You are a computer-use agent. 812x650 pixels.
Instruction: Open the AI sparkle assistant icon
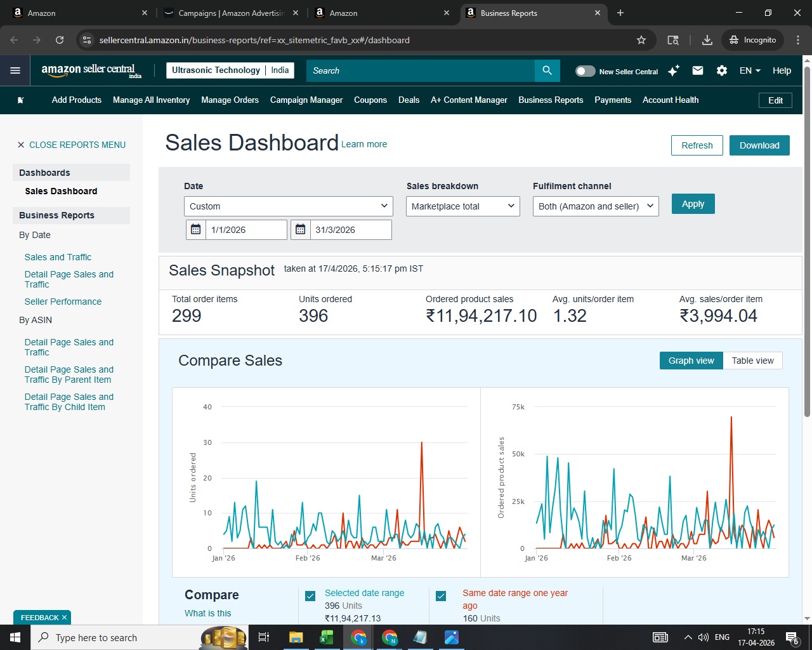(x=674, y=70)
